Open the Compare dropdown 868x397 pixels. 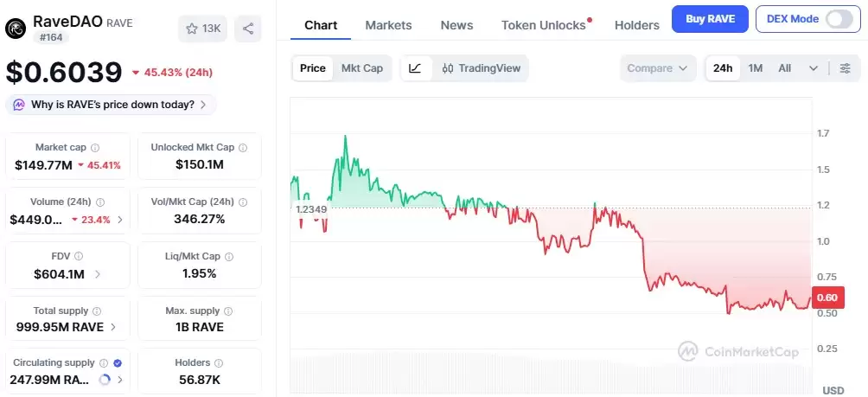click(658, 68)
